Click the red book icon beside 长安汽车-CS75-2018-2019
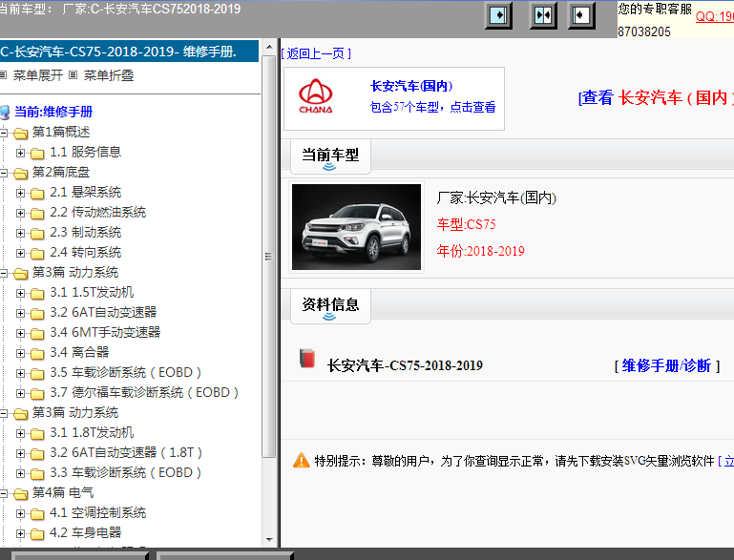Image resolution: width=734 pixels, height=560 pixels. click(x=307, y=359)
